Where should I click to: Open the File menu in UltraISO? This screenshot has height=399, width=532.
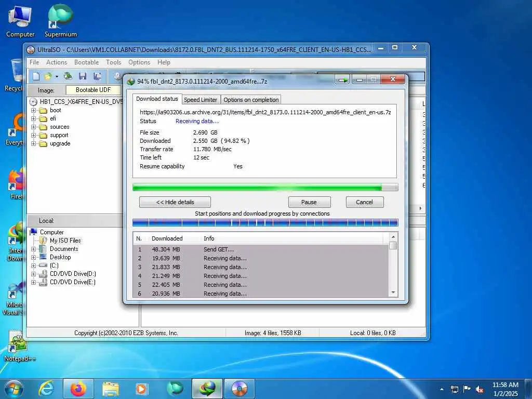tap(34, 62)
